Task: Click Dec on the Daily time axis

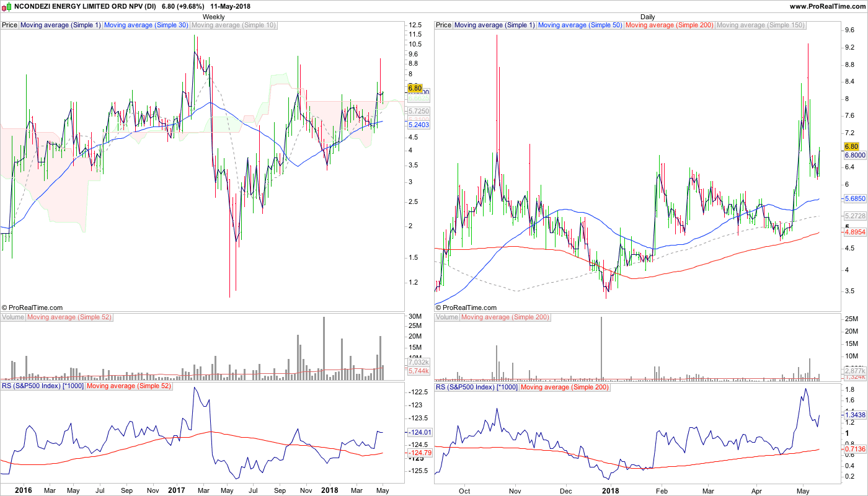Action: click(x=566, y=490)
